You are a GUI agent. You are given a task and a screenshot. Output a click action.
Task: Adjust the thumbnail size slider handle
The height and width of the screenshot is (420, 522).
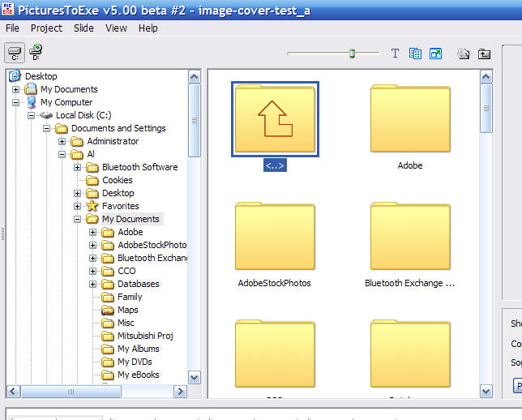click(352, 54)
